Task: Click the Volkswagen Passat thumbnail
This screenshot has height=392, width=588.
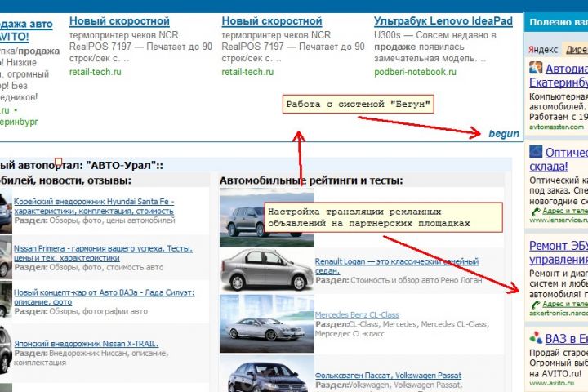Action: tap(266, 374)
